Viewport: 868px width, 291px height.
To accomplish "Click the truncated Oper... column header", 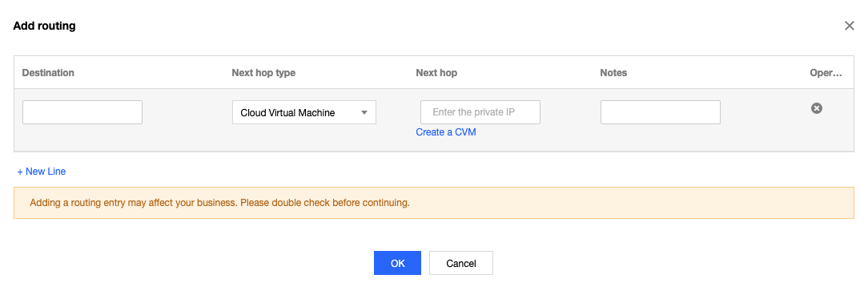I will coord(826,73).
